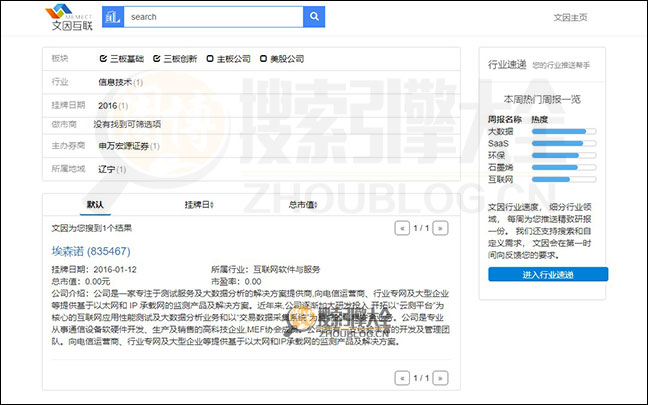This screenshot has width=648, height=405.
Task: Switch to the 默认 sort tab
Action: [x=95, y=205]
